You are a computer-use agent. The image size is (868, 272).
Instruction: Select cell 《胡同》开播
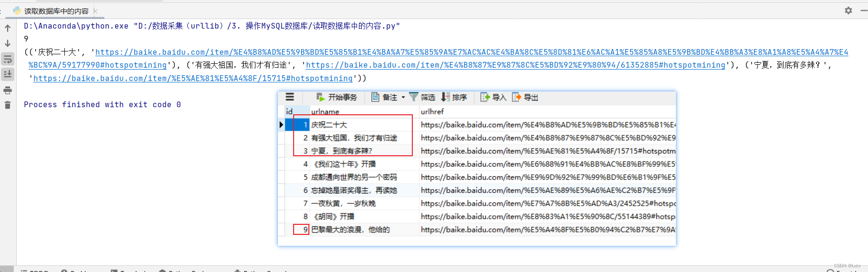(364, 216)
